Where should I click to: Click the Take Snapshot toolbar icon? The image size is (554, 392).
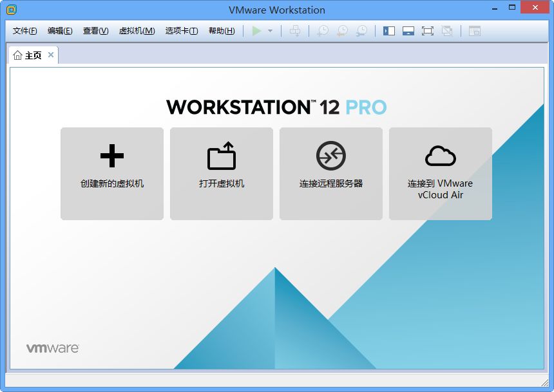click(x=323, y=31)
